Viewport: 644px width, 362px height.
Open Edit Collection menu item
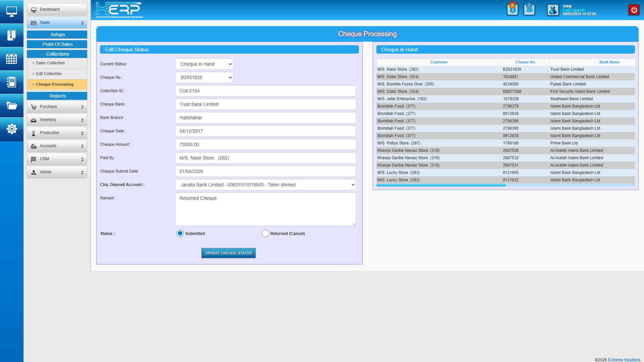tap(49, 74)
